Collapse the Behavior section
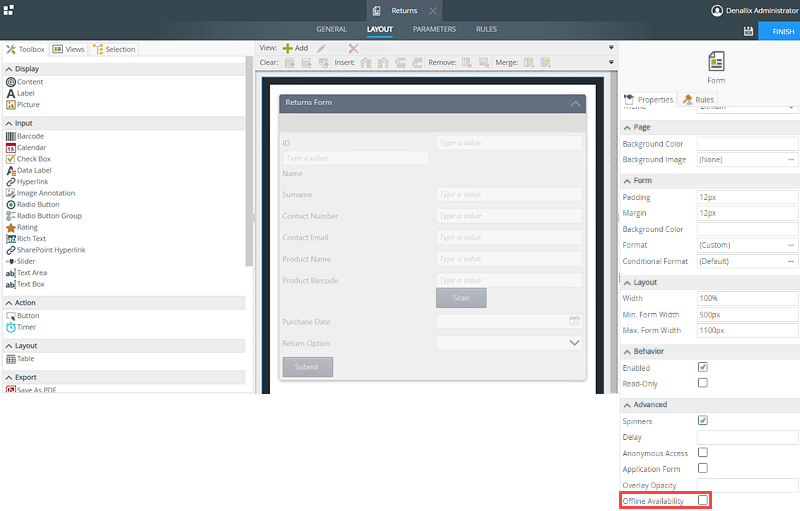 point(627,352)
